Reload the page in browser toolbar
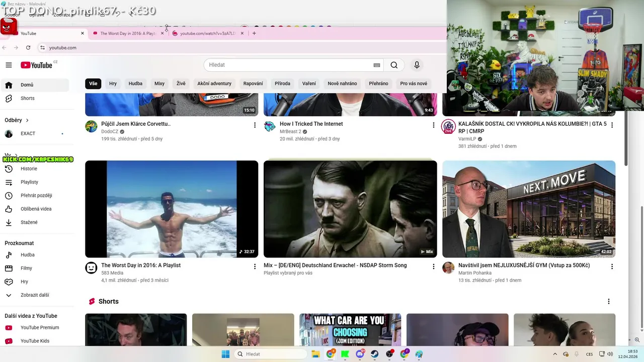 tap(28, 47)
